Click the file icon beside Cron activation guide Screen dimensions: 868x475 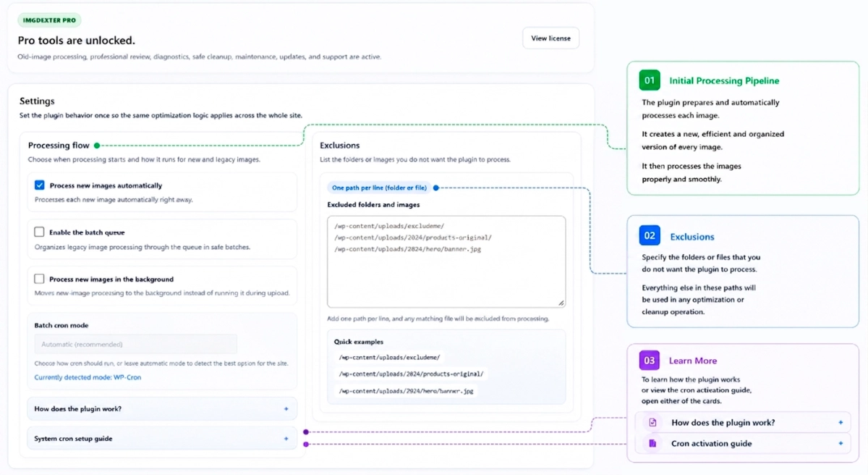point(652,443)
